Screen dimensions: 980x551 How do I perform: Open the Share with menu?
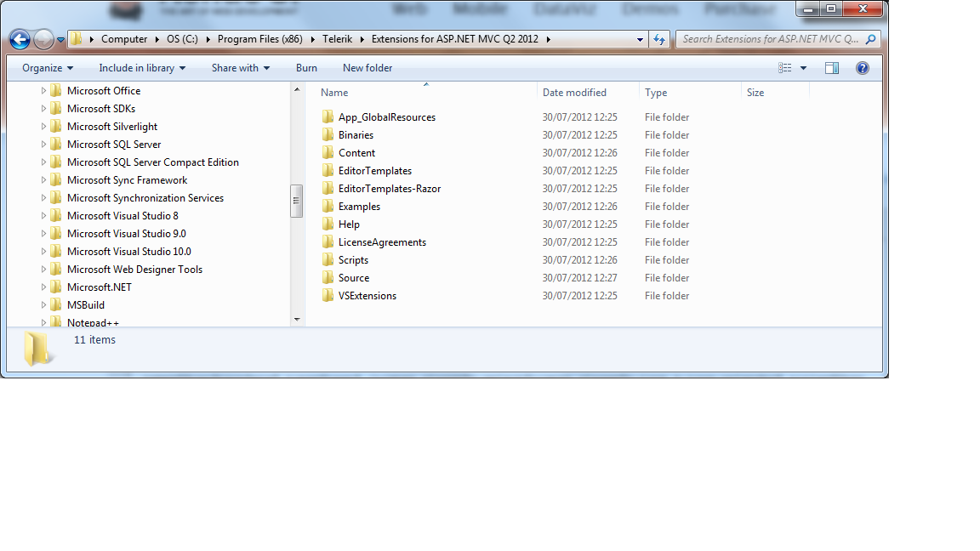point(241,68)
